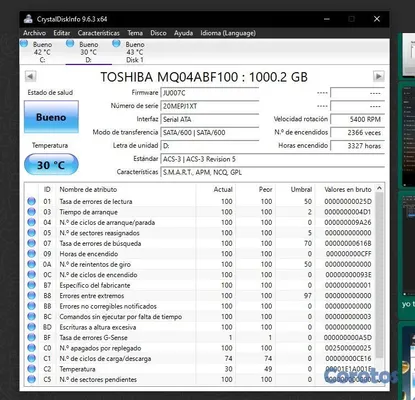Click status icon for ciclos de encendido
Screen dimensions: 415x400
(32, 275)
